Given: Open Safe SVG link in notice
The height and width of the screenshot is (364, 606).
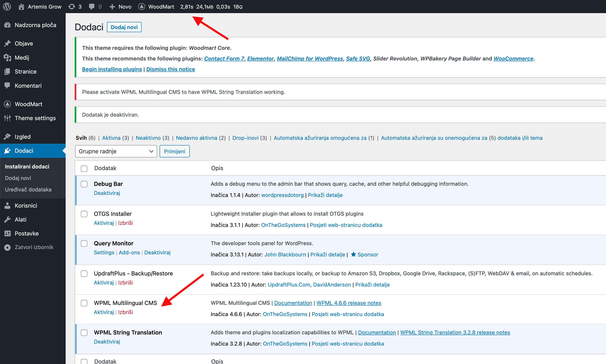Looking at the screenshot, I should pos(358,59).
